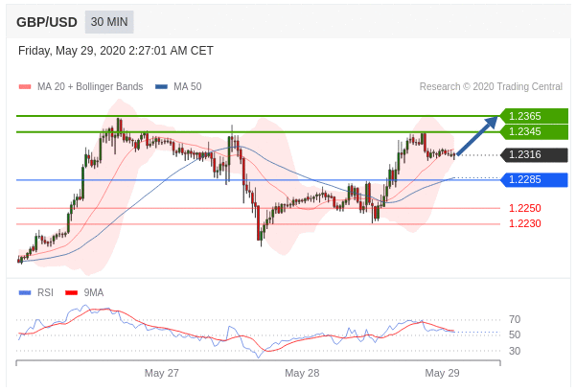Click the MA 20 + Bollinger Bands legend swatch
The width and height of the screenshot is (576, 392).
click(25, 86)
